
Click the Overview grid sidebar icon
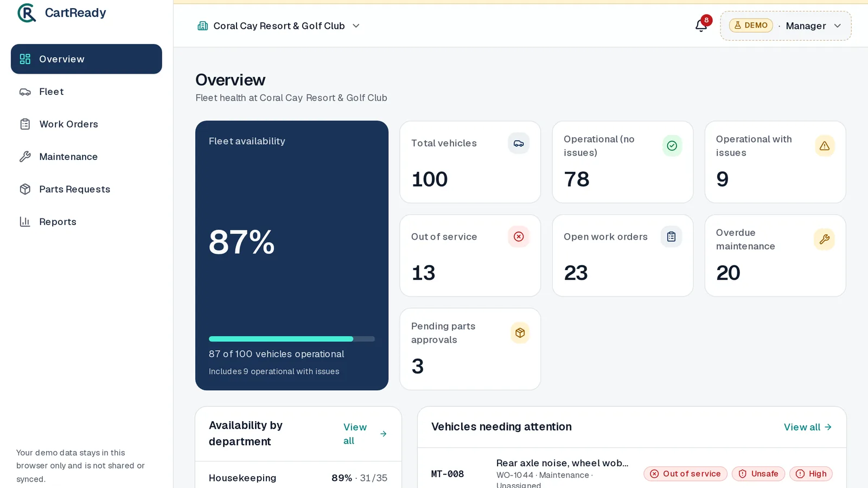pos(25,59)
